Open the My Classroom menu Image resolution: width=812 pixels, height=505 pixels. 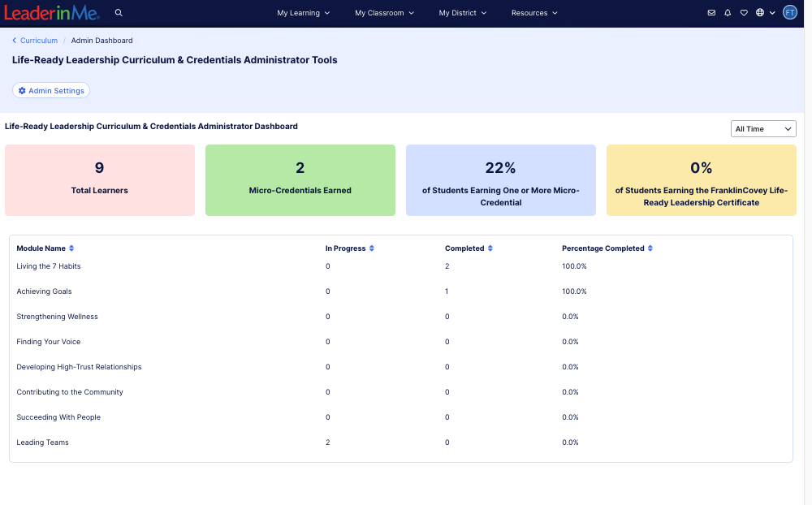coord(384,13)
